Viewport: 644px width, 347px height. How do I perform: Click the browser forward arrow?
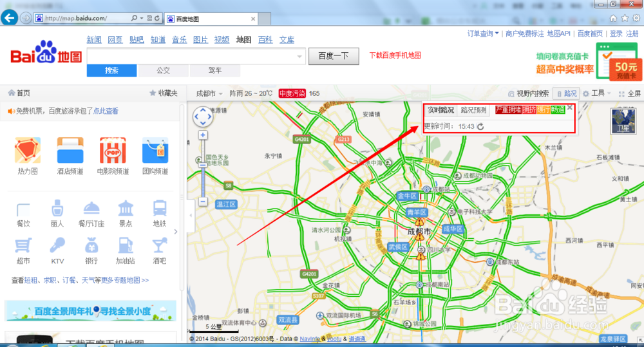pyautogui.click(x=26, y=18)
